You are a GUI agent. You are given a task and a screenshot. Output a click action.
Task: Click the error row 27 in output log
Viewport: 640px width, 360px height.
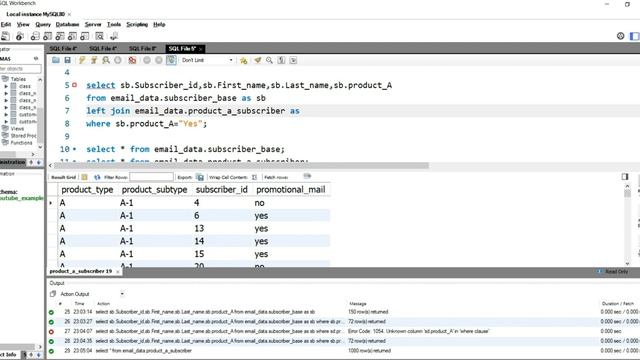[343, 331]
